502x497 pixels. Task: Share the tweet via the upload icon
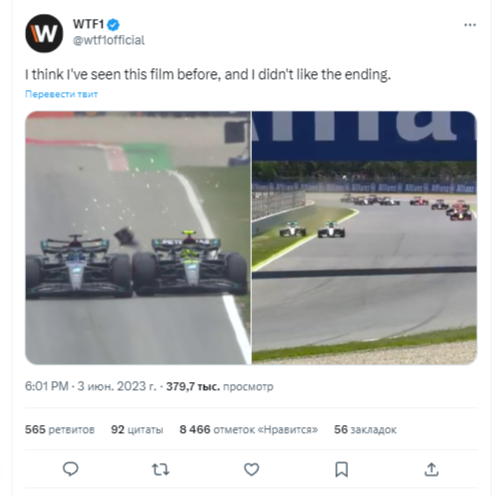(431, 469)
